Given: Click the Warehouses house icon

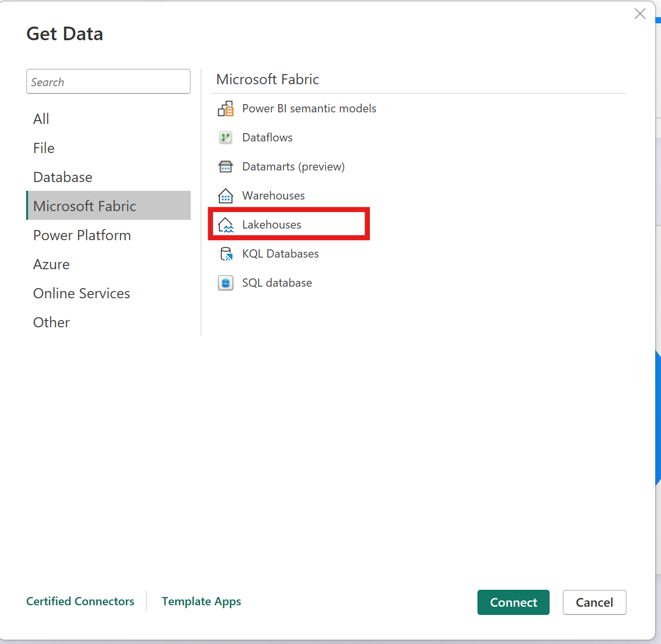Looking at the screenshot, I should (x=226, y=196).
